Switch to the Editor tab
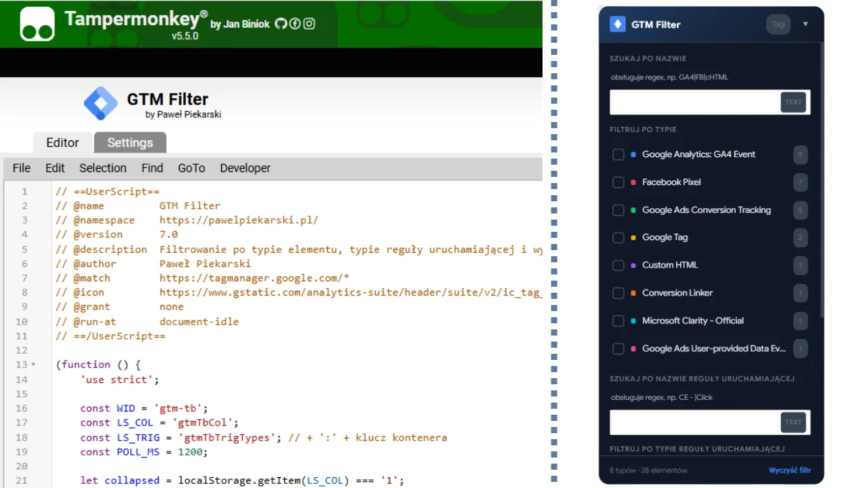 point(62,142)
